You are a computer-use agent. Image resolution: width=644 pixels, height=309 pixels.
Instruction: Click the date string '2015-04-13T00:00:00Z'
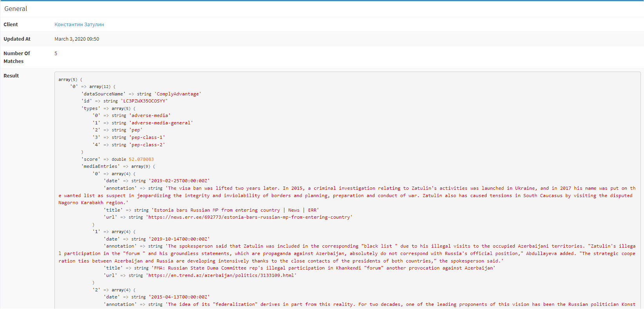179,297
